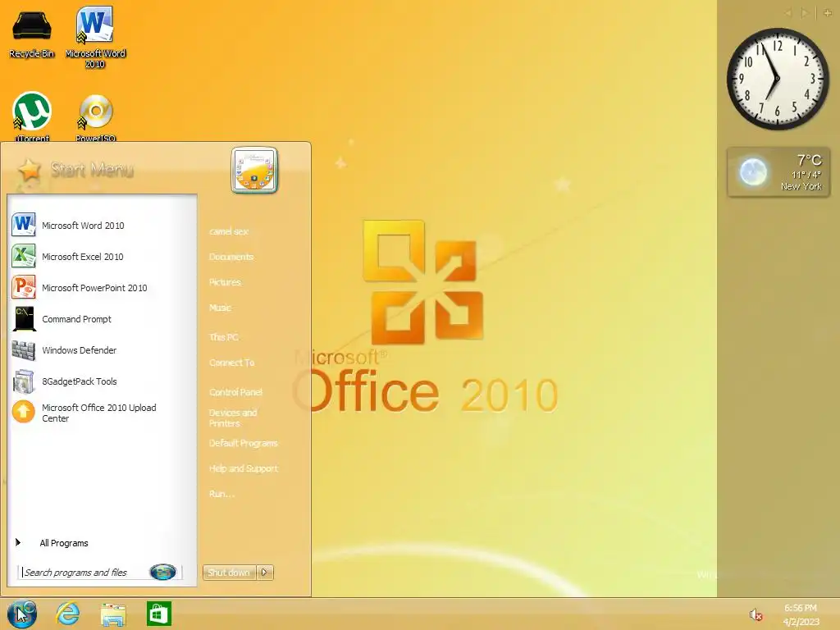
Task: Open Help and Support
Action: [x=243, y=468]
